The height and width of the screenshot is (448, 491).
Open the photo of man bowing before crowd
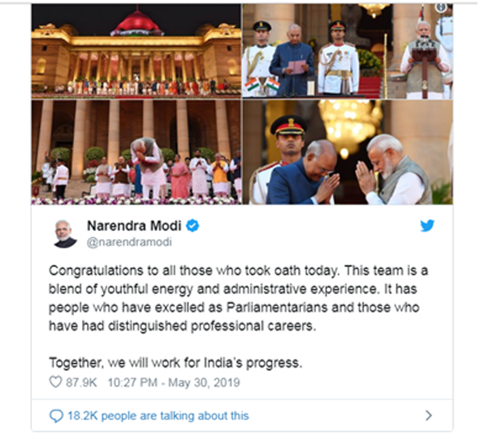point(136,152)
